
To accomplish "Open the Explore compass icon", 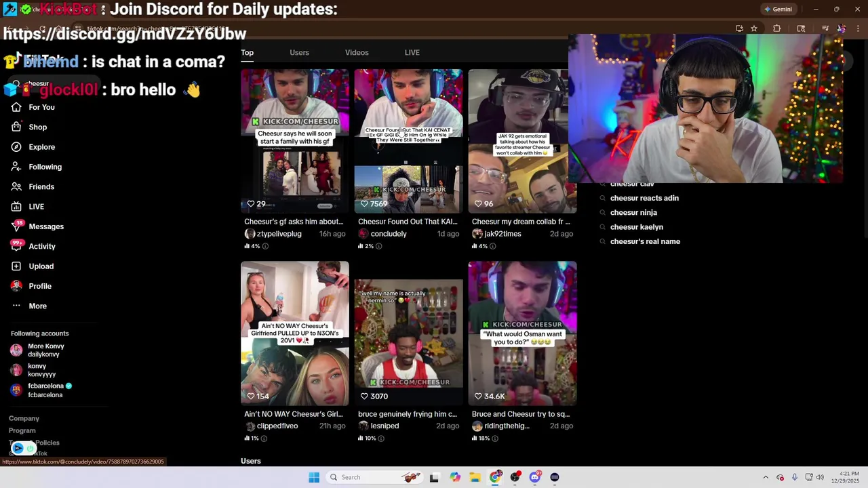I will point(16,147).
